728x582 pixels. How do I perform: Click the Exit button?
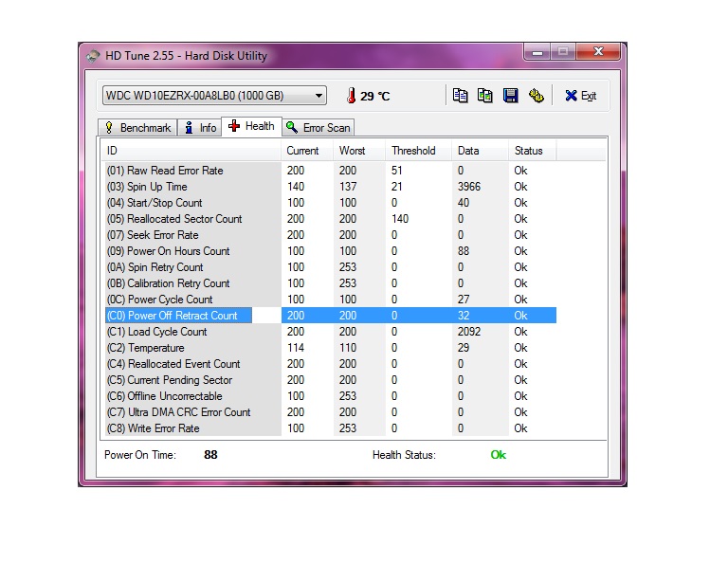581,96
